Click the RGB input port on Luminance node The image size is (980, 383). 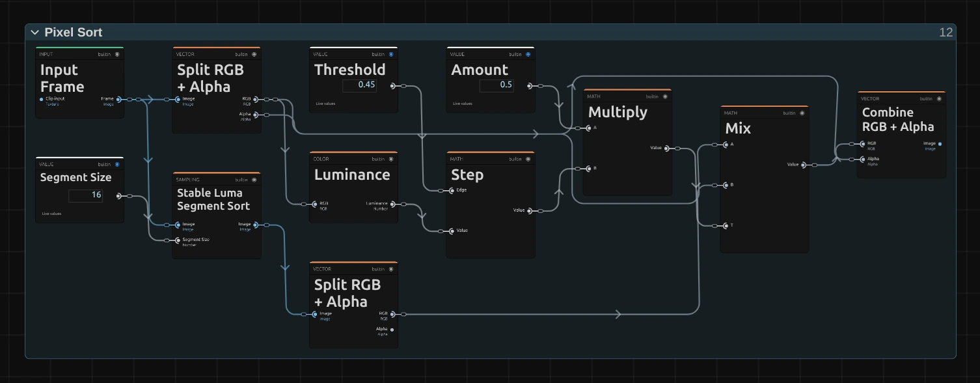tap(314, 204)
